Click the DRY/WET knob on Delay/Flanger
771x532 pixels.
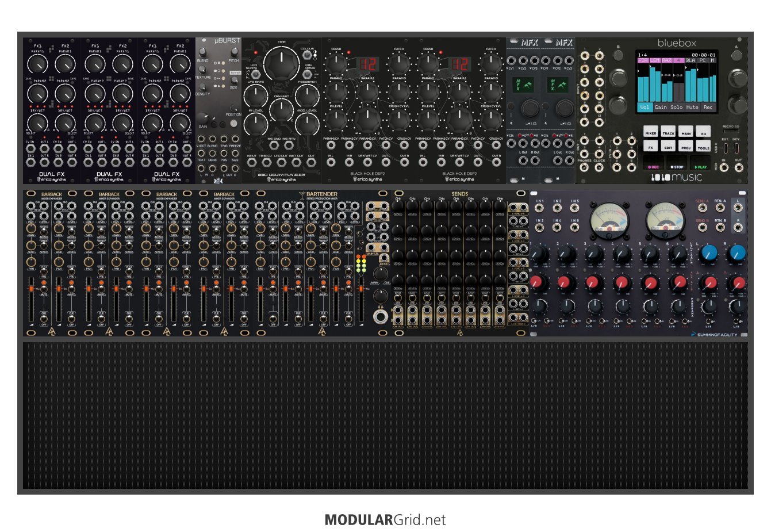click(281, 109)
